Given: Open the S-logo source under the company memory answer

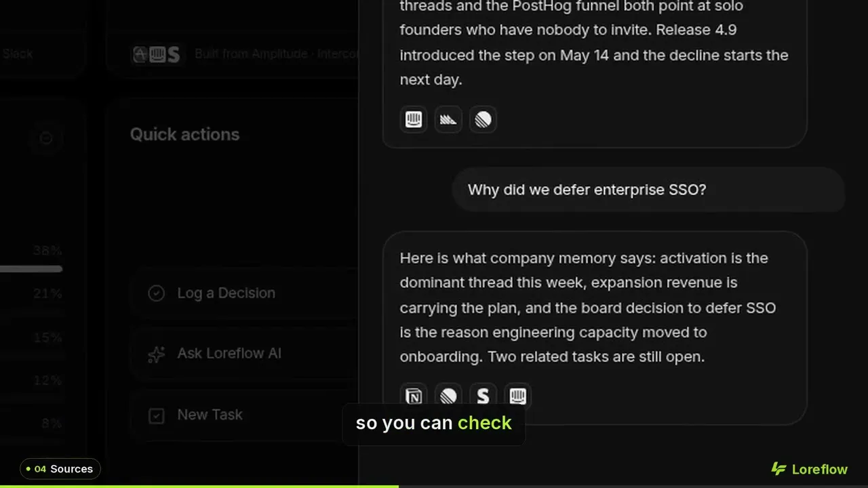Looking at the screenshot, I should 483,396.
